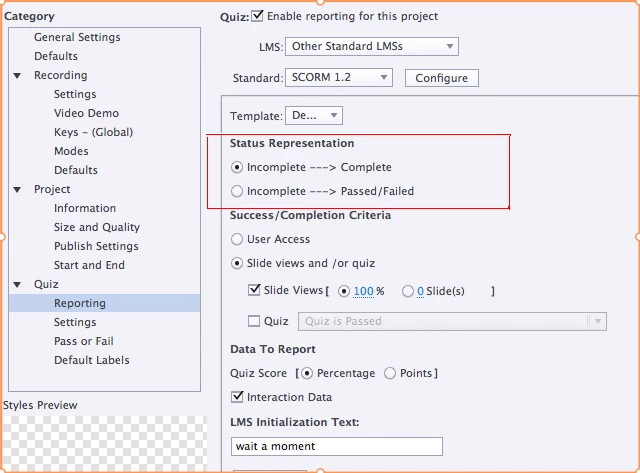
Task: Click the Configure button
Action: [442, 78]
